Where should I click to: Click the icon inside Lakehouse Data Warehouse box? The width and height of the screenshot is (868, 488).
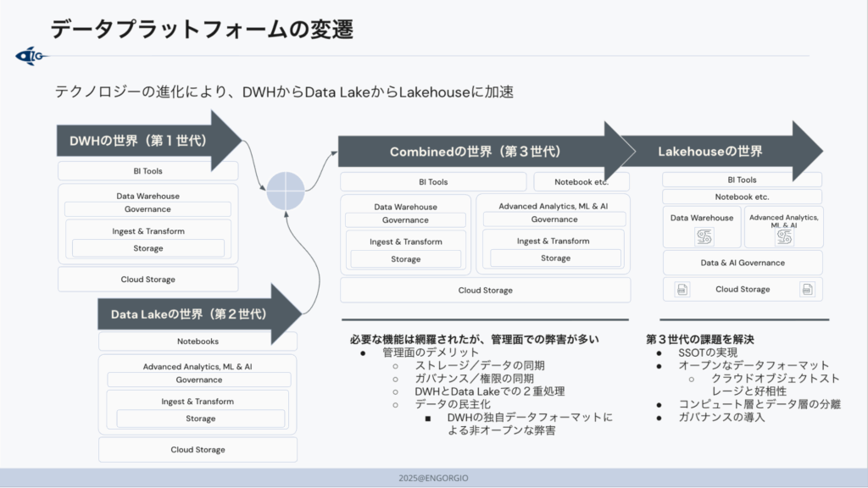point(702,236)
